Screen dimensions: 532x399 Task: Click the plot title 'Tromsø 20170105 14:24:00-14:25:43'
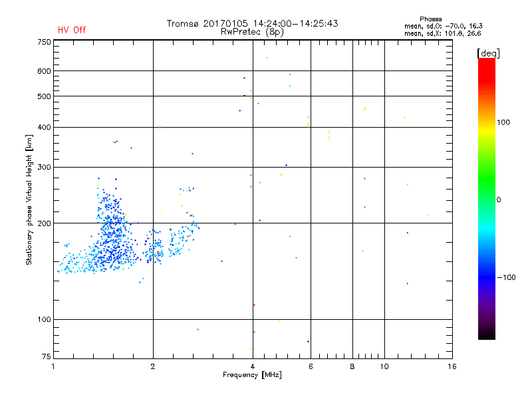[253, 23]
